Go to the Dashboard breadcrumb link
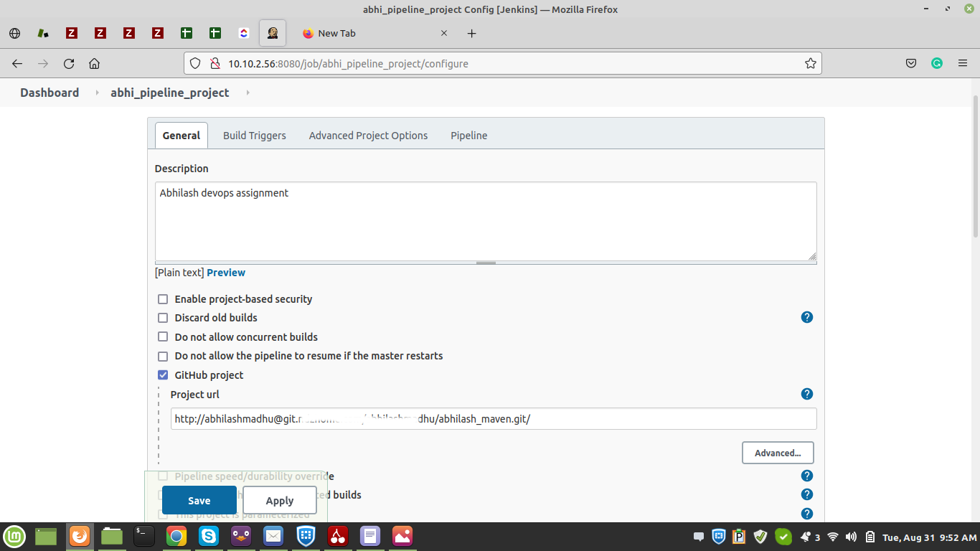Screen dimensions: 980x551 50,93
